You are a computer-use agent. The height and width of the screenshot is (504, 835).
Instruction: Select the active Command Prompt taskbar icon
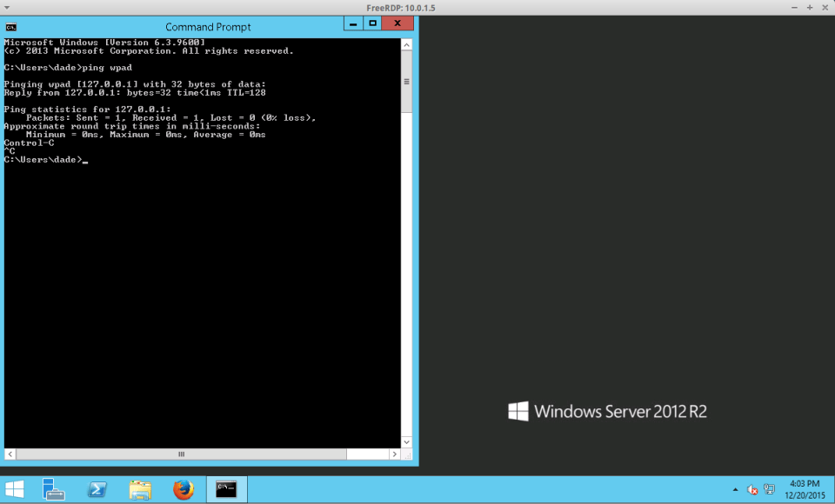pos(225,488)
